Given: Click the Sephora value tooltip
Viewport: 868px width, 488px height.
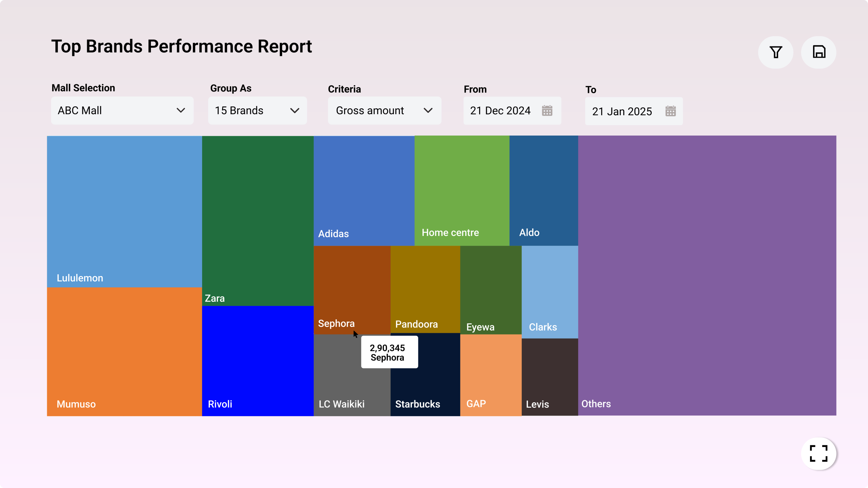Looking at the screenshot, I should 389,352.
